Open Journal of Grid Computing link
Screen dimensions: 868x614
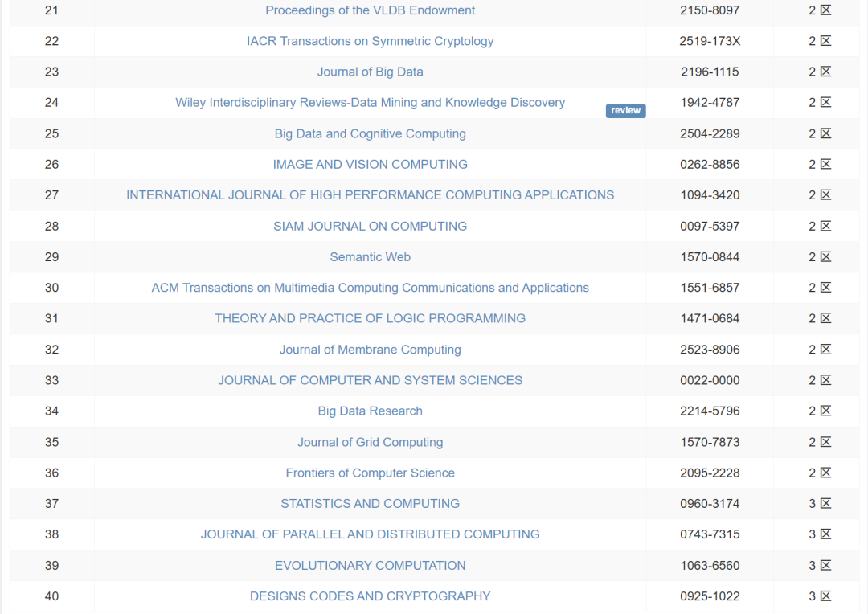pos(370,442)
